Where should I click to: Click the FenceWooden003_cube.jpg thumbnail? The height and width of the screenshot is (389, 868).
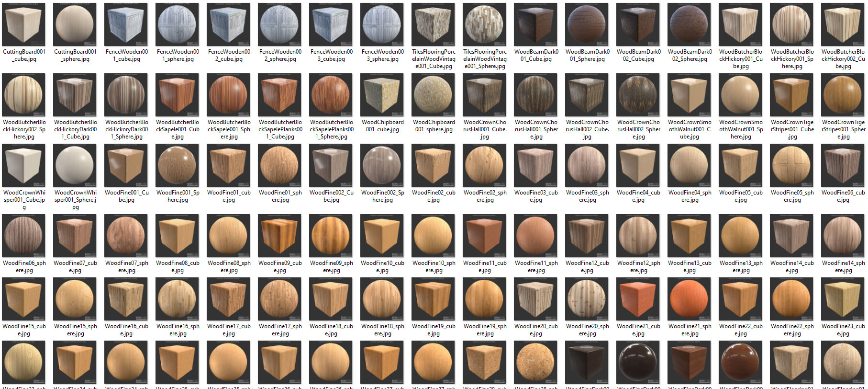[331, 24]
